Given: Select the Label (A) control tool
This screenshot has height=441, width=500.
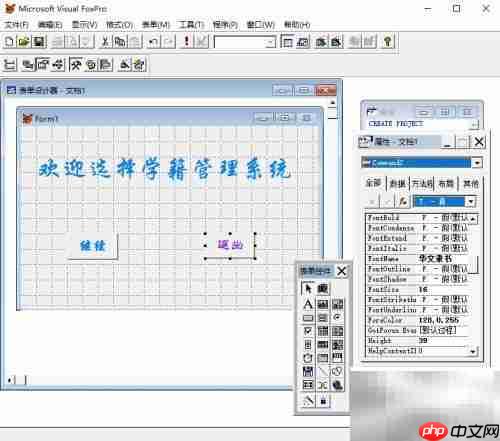Looking at the screenshot, I should (308, 304).
